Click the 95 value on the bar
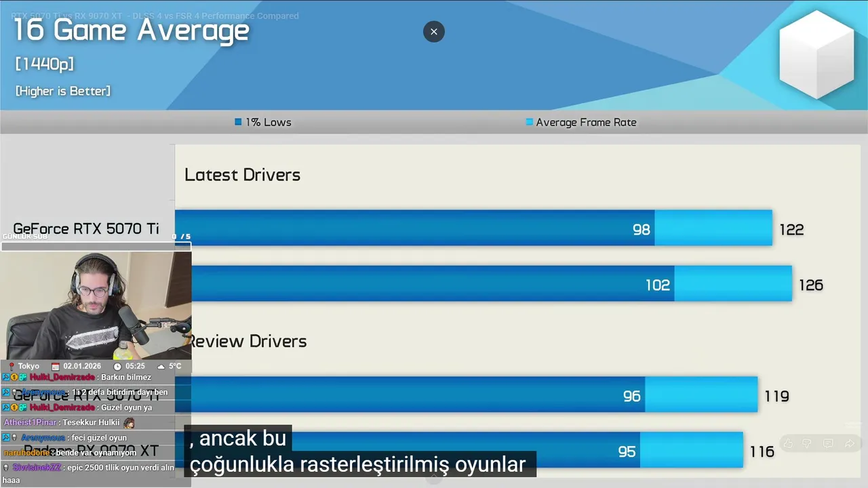Viewport: 868px width, 488px height. point(627,451)
